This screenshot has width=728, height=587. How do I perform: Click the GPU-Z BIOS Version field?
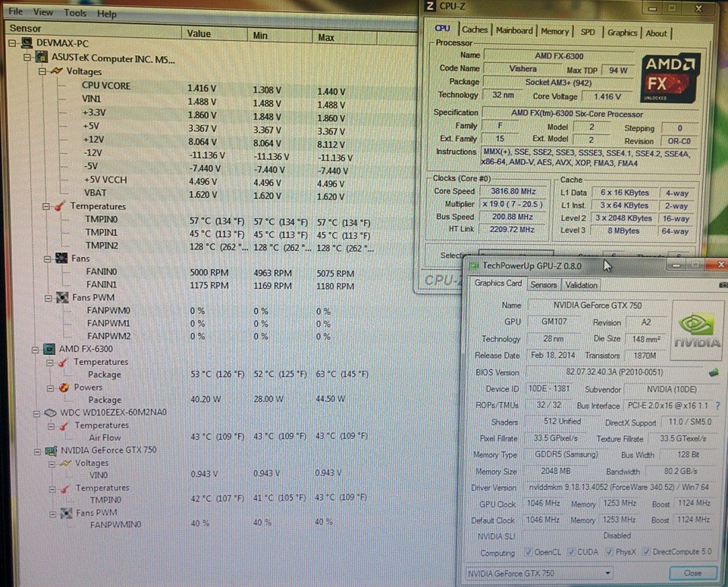[x=614, y=372]
